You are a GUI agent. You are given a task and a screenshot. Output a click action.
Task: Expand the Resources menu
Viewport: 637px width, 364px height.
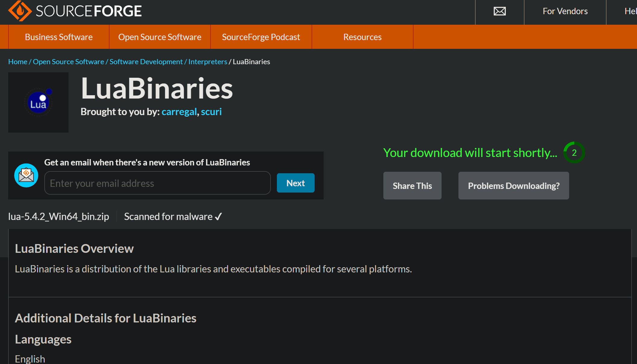362,37
